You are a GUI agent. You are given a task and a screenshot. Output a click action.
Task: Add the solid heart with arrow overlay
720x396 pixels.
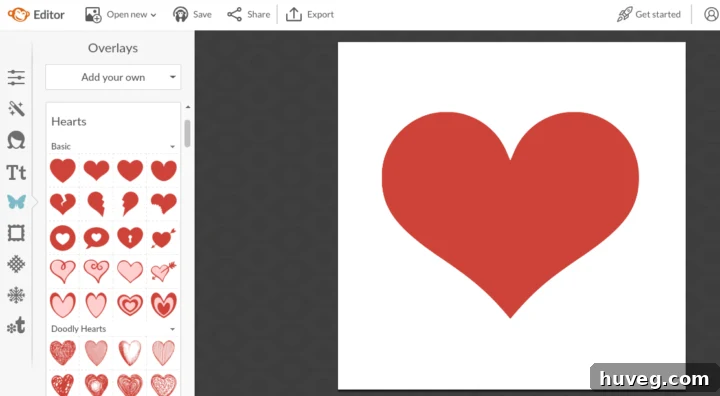(163, 238)
